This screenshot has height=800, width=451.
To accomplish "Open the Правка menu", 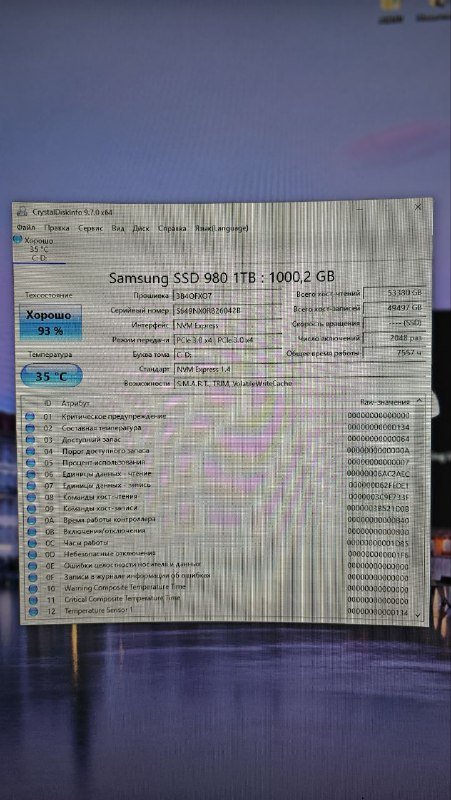I will tap(57, 228).
